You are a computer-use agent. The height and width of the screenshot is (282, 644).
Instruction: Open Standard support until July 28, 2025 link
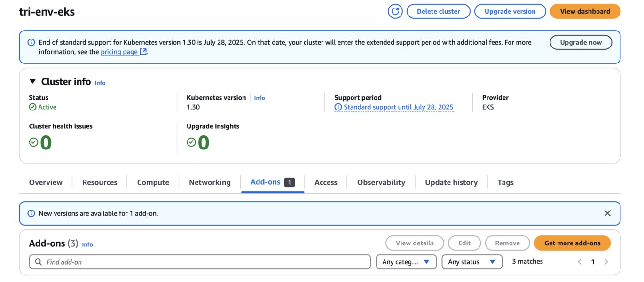click(398, 107)
